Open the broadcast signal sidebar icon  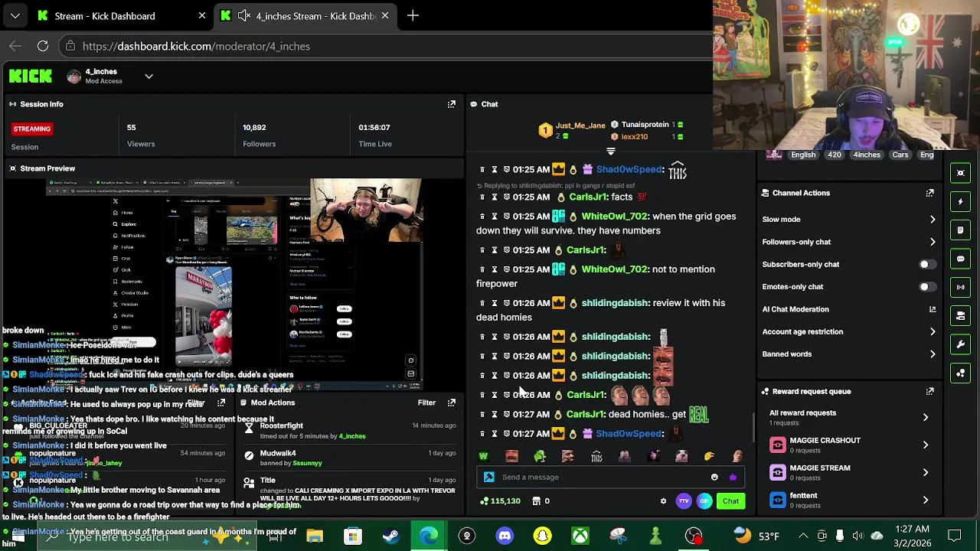coord(961,287)
